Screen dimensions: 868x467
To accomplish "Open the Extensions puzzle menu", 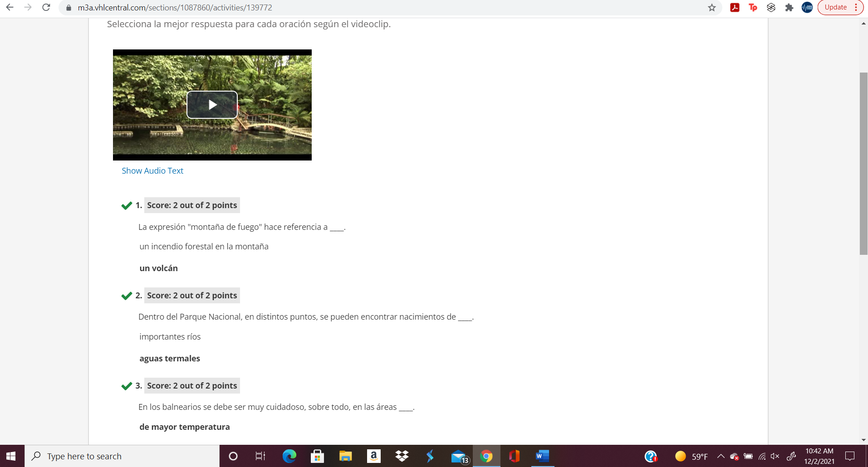I will 789,7.
